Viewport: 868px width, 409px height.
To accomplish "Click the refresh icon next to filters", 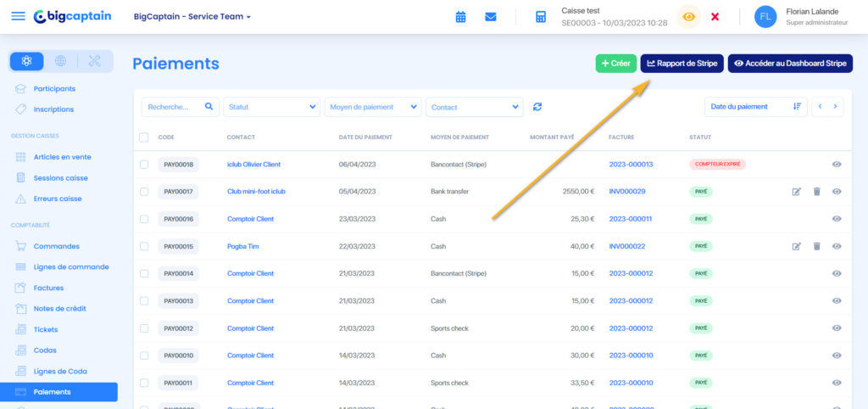I will (537, 107).
